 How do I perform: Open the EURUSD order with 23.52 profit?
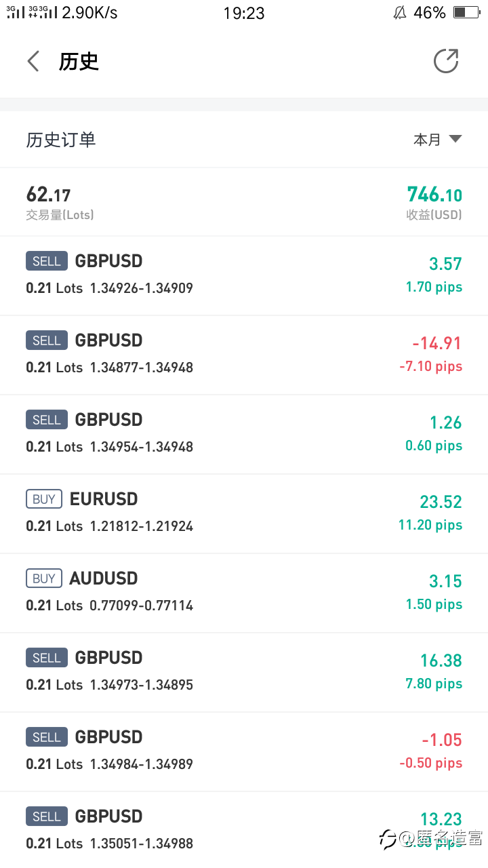click(244, 514)
